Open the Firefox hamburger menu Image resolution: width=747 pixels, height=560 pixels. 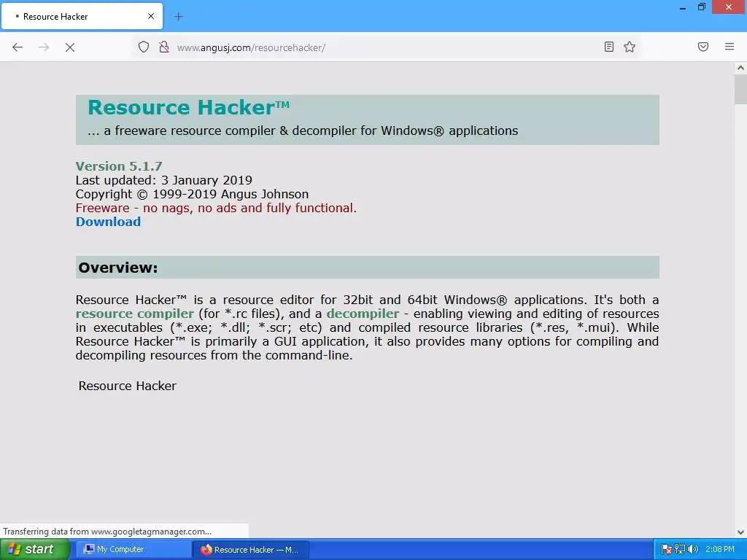click(729, 47)
